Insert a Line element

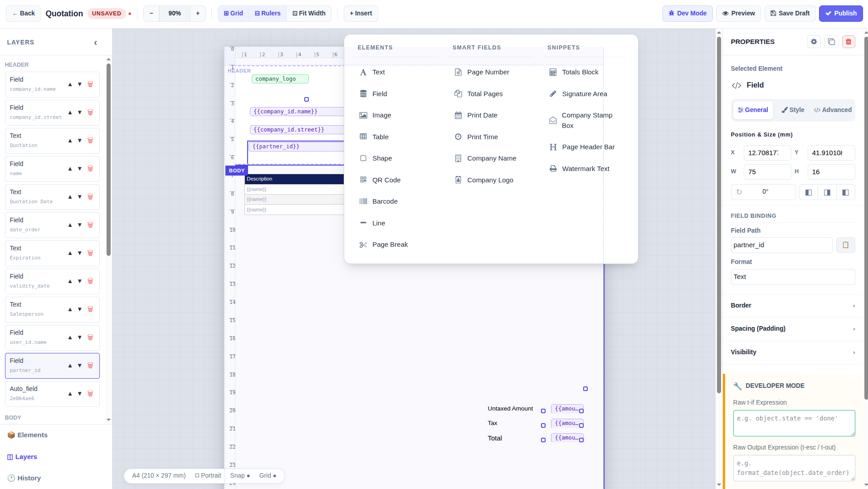click(373, 223)
